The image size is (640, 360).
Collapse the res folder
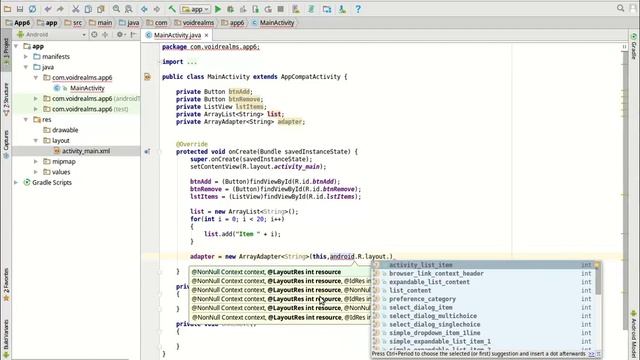point(26,120)
